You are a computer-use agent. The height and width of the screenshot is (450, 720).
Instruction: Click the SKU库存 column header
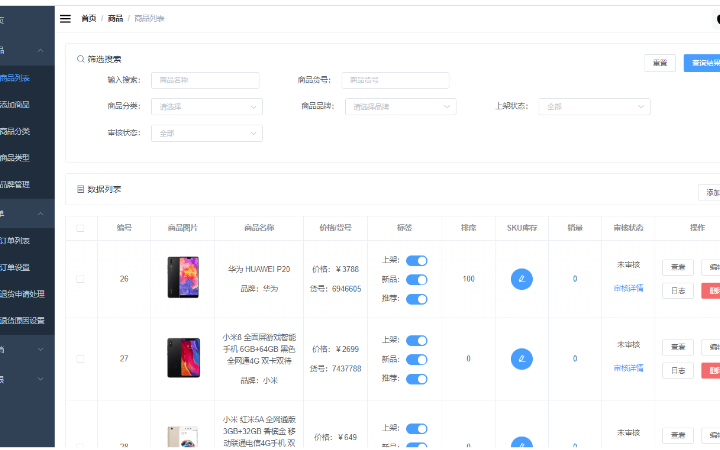click(x=522, y=228)
